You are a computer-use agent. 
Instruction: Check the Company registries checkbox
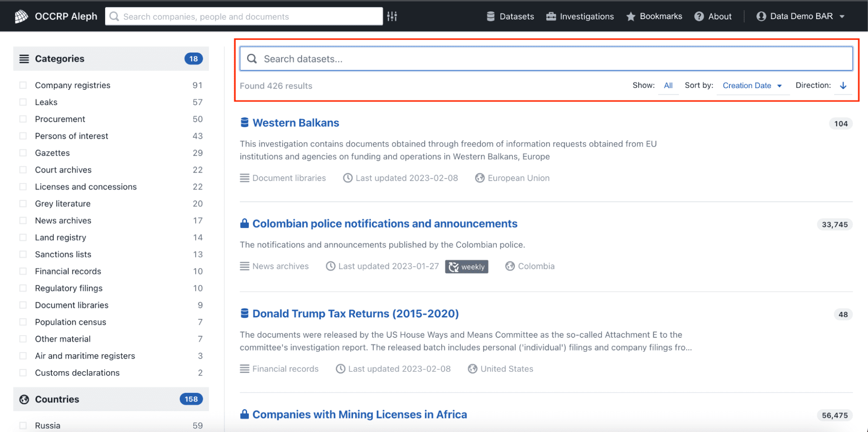click(23, 85)
